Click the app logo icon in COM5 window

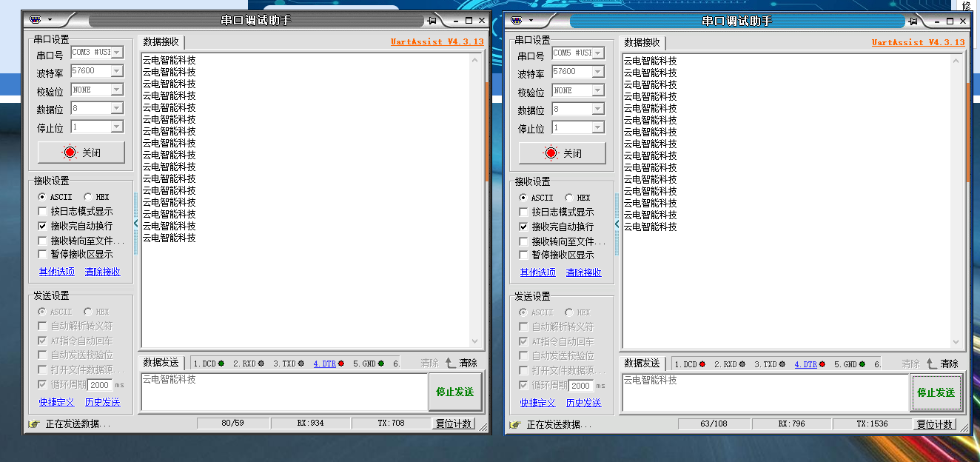point(517,20)
